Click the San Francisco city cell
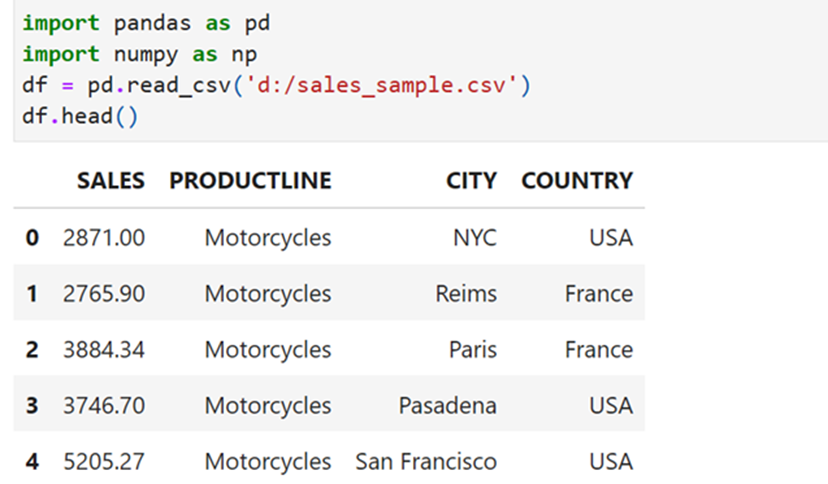The width and height of the screenshot is (828, 484). point(426,461)
